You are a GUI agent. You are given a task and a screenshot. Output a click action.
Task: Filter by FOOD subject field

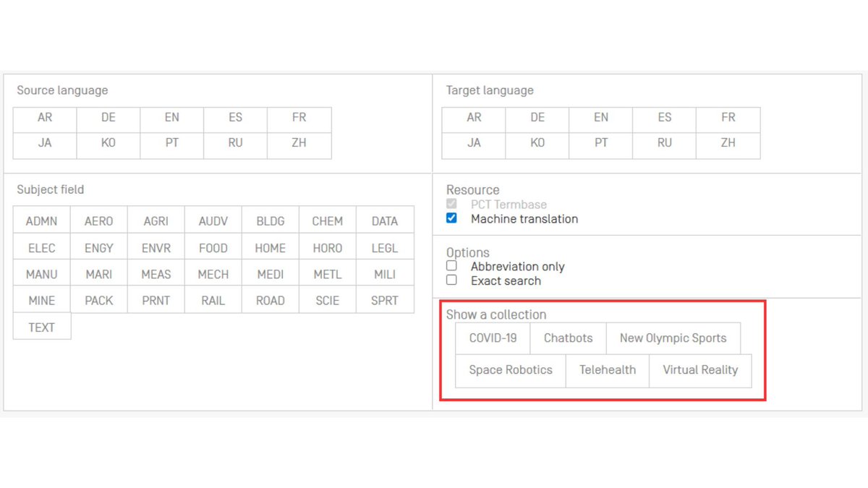(x=213, y=247)
